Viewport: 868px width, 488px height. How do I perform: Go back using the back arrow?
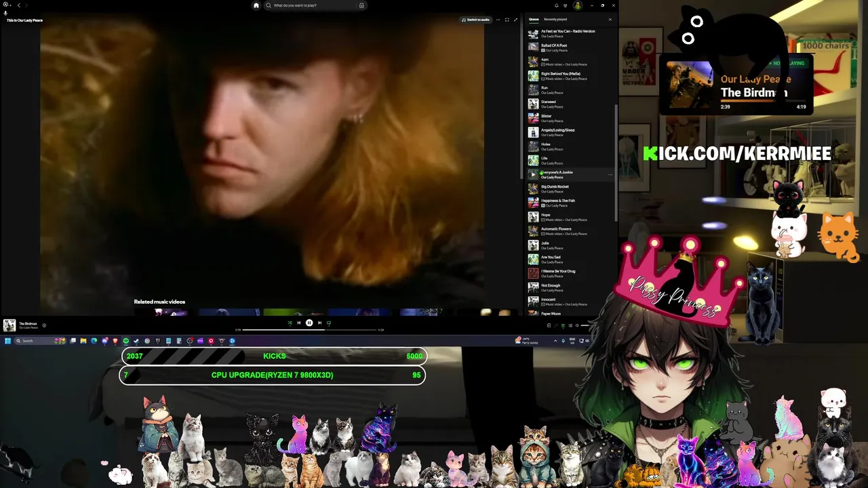click(19, 5)
